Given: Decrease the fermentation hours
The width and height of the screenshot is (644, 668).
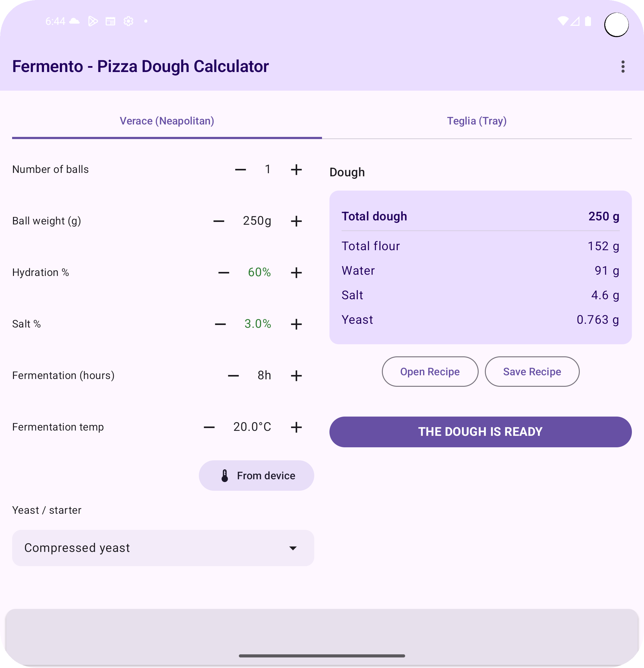Looking at the screenshot, I should pyautogui.click(x=234, y=376).
